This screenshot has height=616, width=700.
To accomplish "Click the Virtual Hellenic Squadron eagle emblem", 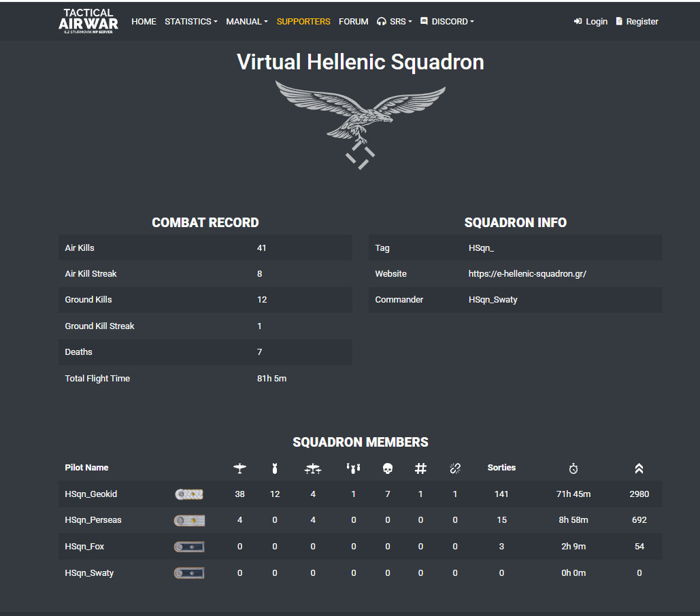I will (x=361, y=125).
